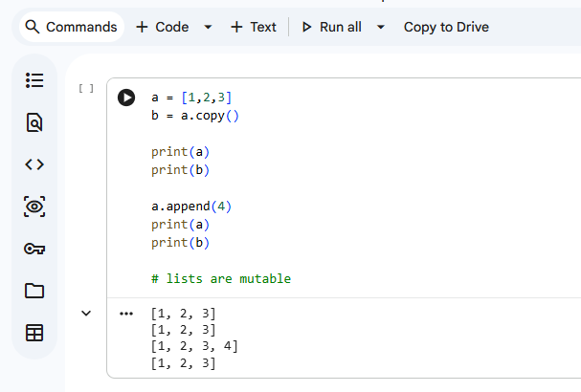Click the magnifier icon in Commands
This screenshot has width=581, height=392.
pos(33,27)
